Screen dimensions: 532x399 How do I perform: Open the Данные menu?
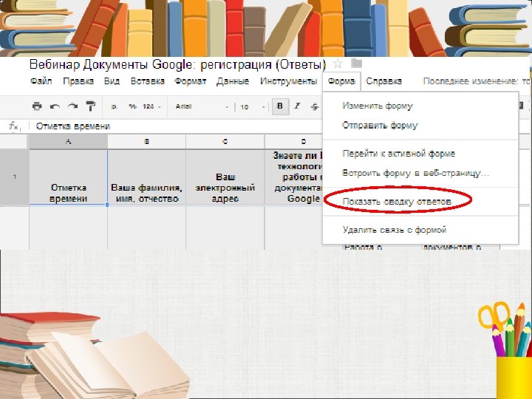click(x=233, y=81)
